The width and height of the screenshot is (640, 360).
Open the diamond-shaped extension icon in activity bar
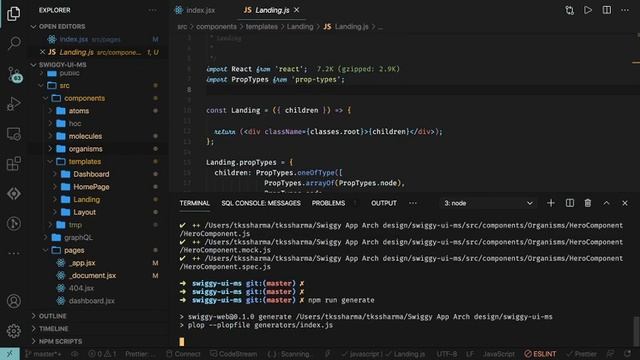14,193
